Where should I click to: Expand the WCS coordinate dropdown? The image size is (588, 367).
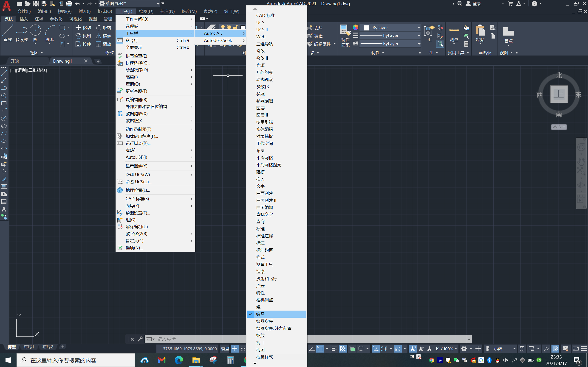click(559, 127)
